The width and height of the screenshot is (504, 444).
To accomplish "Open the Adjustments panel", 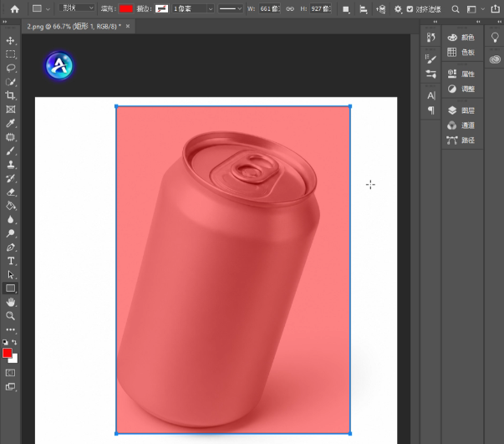I will [x=461, y=89].
